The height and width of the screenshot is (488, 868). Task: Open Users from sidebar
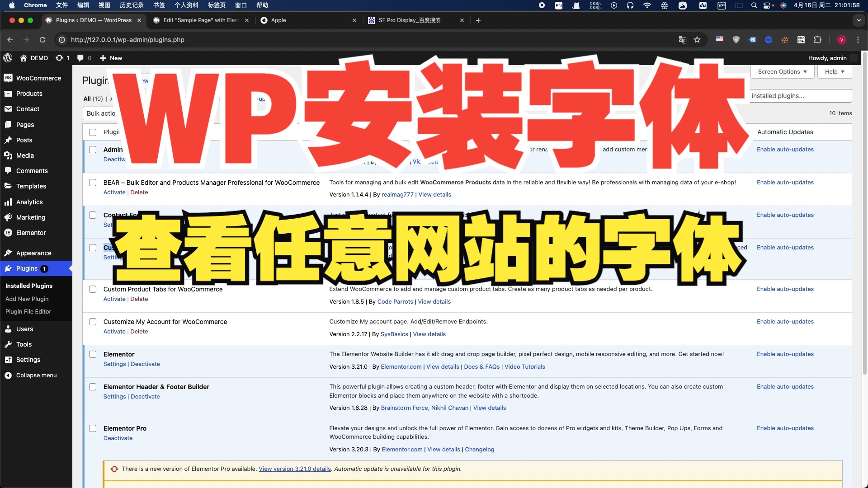24,329
